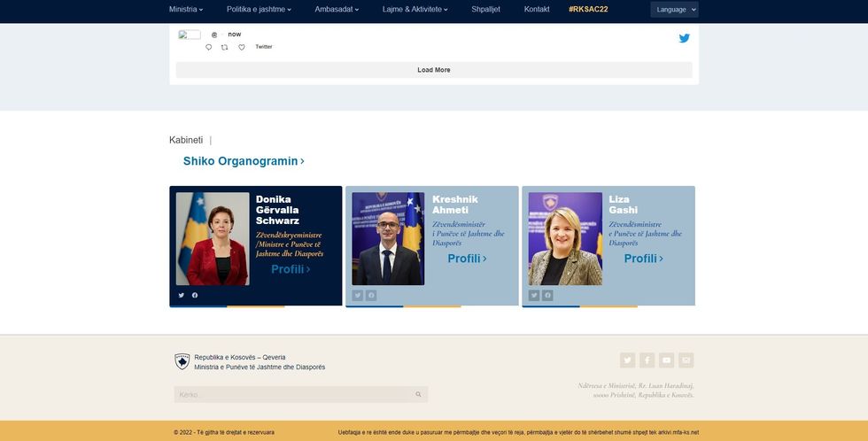
Task: Click the search magnifier icon in footer
Action: (418, 395)
